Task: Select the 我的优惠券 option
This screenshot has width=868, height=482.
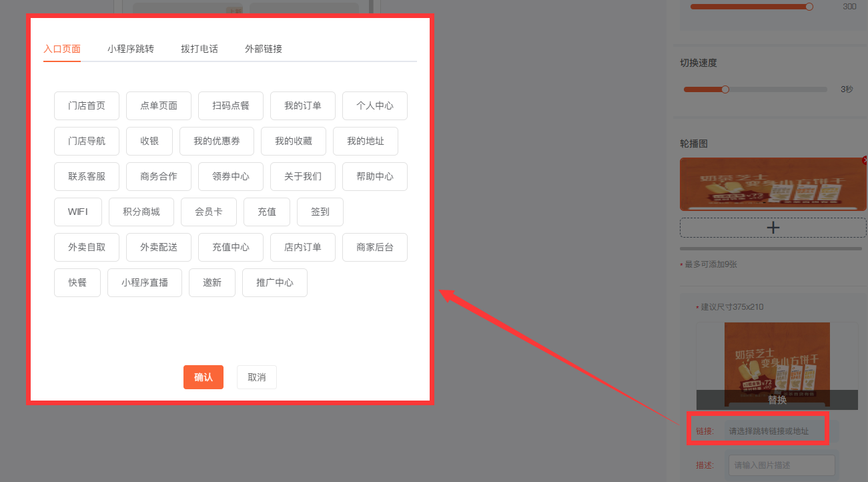Action: [217, 141]
